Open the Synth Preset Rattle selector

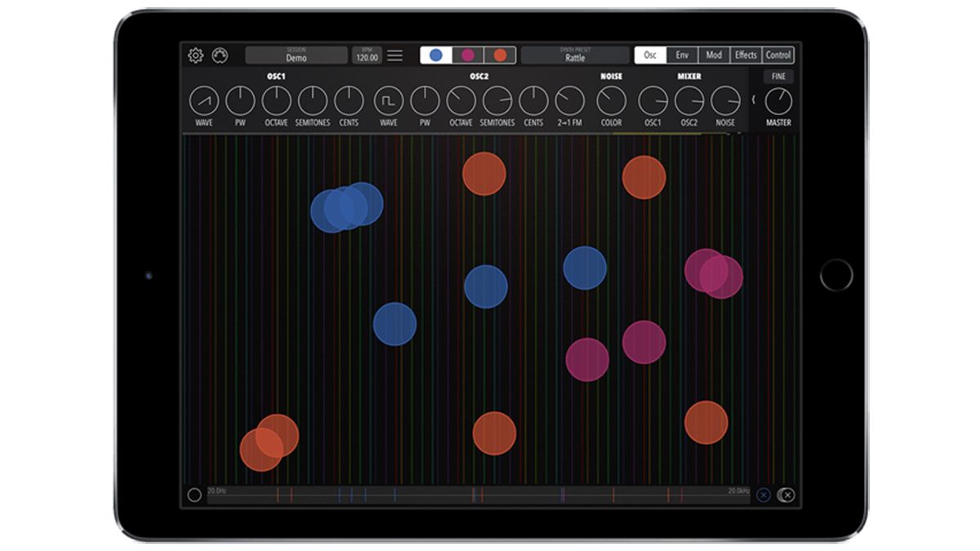coord(574,54)
